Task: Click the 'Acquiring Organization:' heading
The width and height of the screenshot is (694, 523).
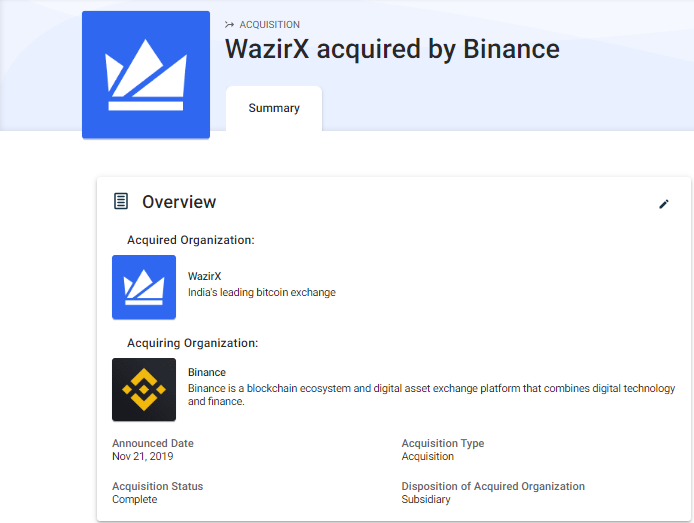Action: coord(193,343)
